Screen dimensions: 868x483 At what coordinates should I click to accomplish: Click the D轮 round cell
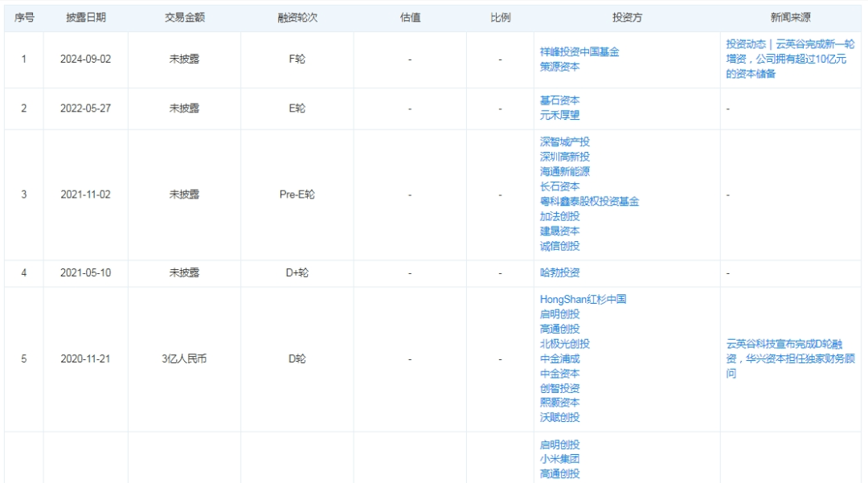[x=297, y=359]
